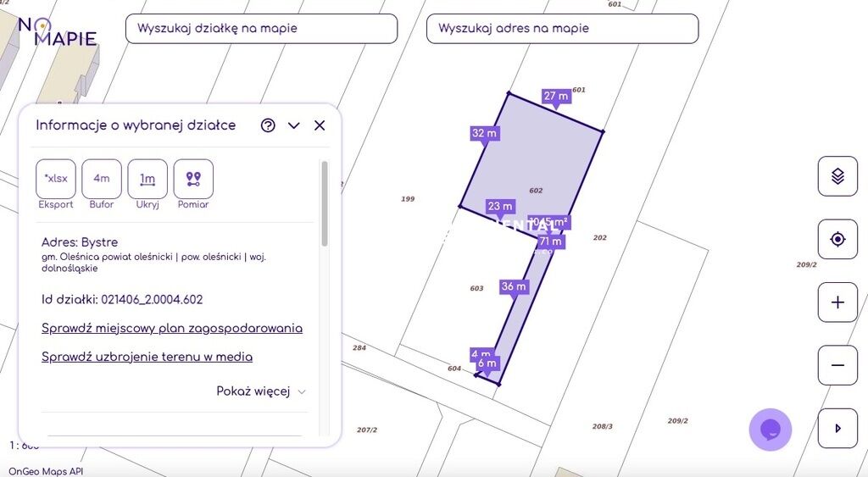Close the parcel information panel

point(320,125)
